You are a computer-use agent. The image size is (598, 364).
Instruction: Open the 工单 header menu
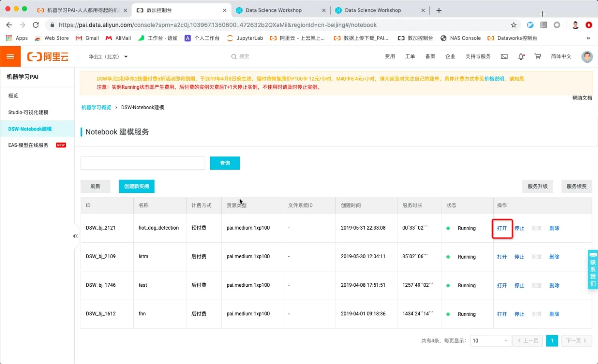410,56
